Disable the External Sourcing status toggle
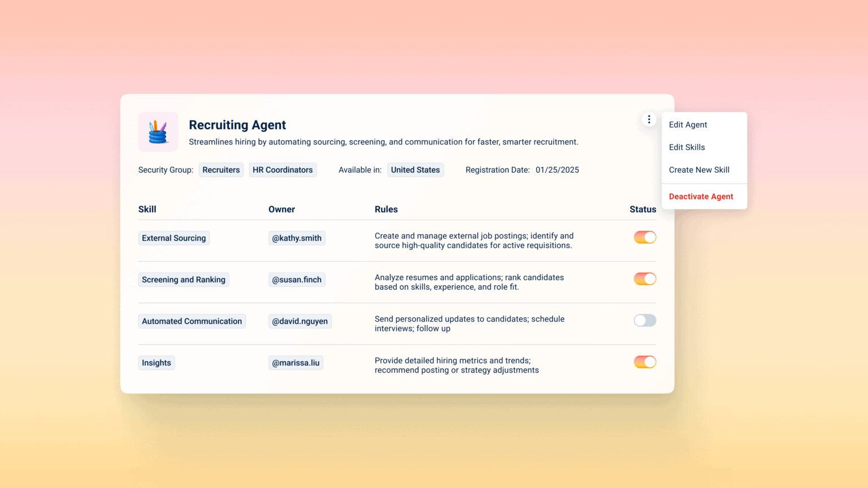 pos(644,237)
